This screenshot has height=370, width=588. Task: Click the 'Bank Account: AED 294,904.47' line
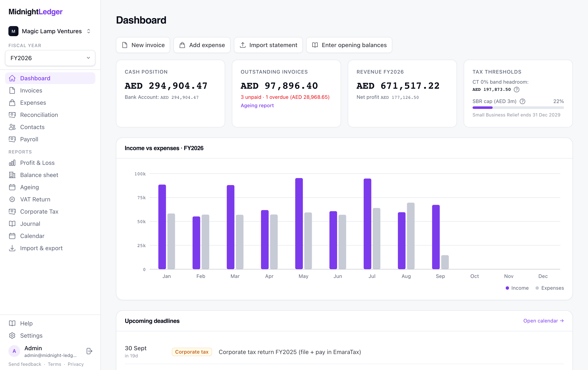tap(162, 97)
